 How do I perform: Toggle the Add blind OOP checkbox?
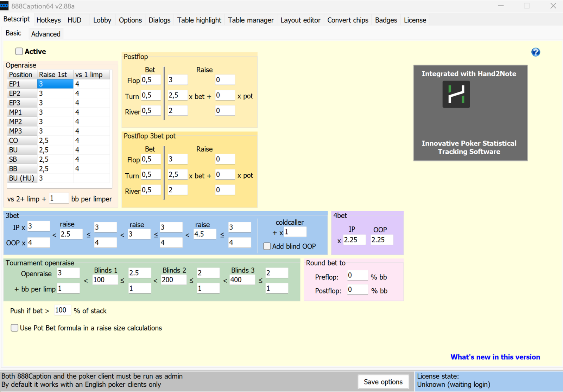(x=267, y=246)
